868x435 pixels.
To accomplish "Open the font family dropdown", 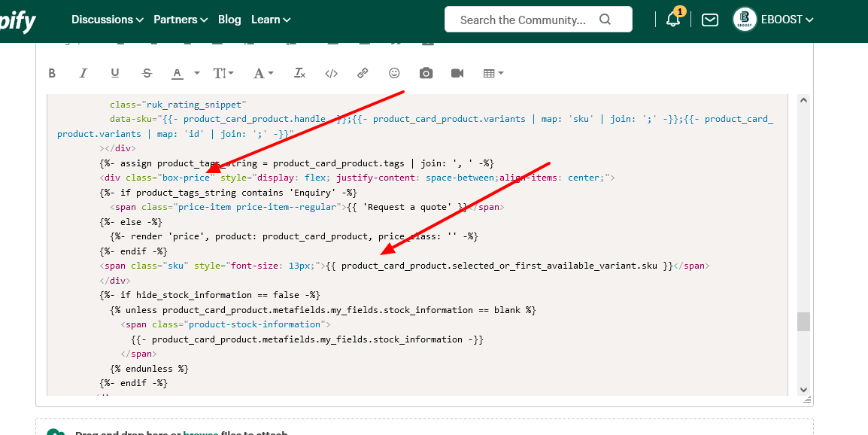I will (263, 73).
